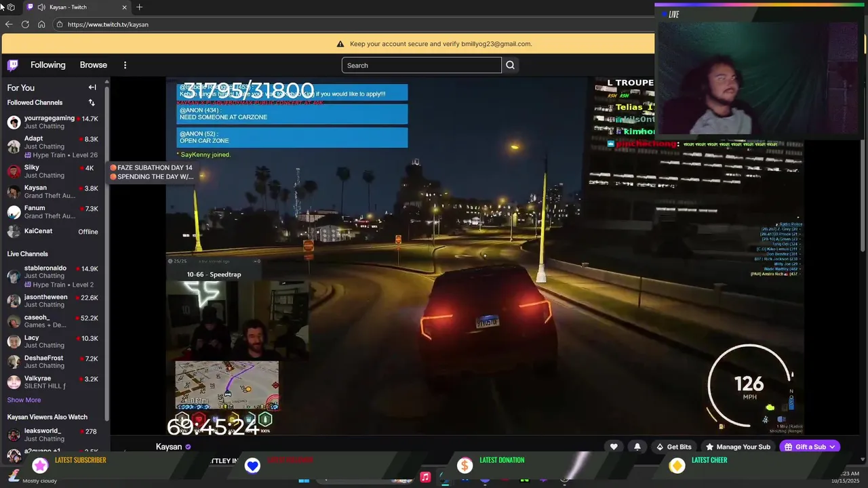868x488 pixels.
Task: Open a new browser tab with plus
Action: click(x=139, y=7)
